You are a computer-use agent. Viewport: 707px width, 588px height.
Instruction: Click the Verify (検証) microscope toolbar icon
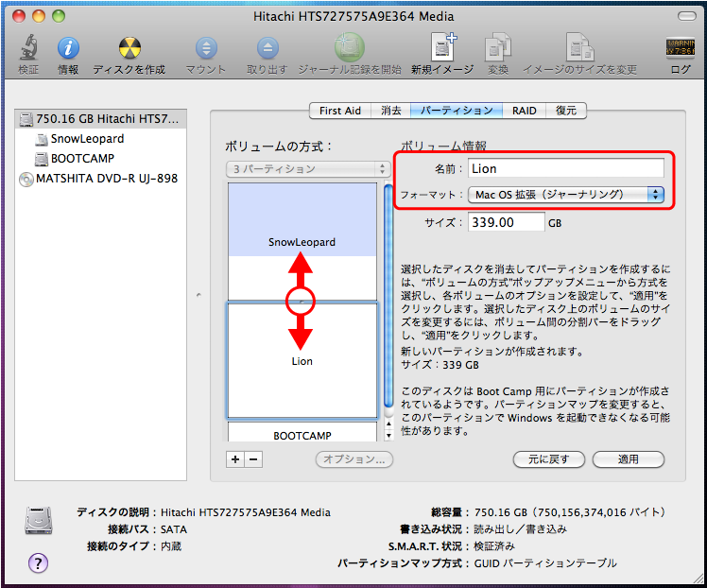pos(28,47)
